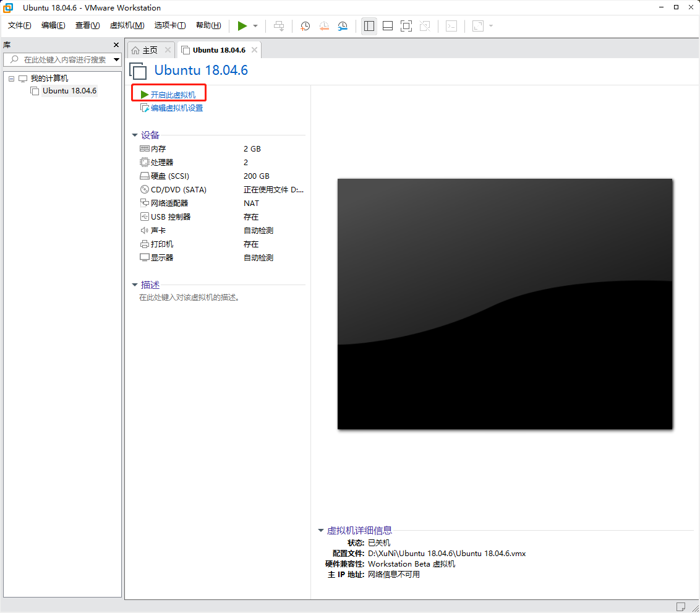This screenshot has width=700, height=613.
Task: Click the 网络适配器 network icon
Action: [144, 203]
